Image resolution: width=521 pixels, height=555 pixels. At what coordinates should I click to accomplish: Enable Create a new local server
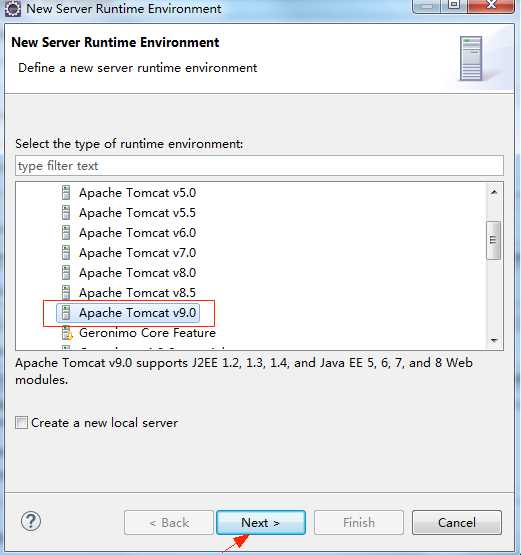pyautogui.click(x=22, y=423)
